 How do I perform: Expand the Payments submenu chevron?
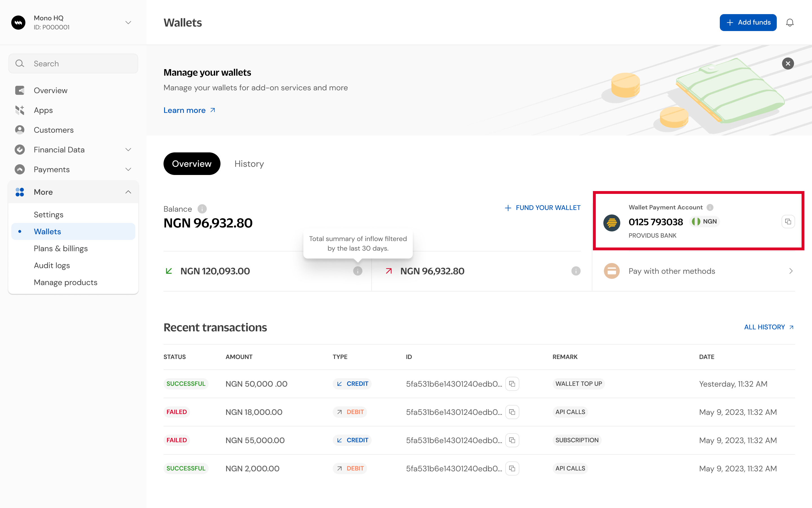point(128,169)
